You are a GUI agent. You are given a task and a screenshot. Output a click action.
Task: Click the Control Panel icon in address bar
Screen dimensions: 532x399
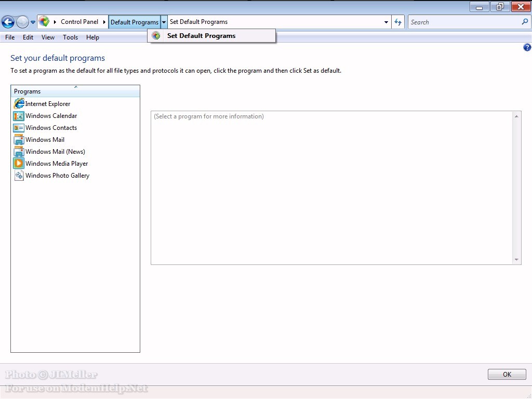click(x=44, y=22)
